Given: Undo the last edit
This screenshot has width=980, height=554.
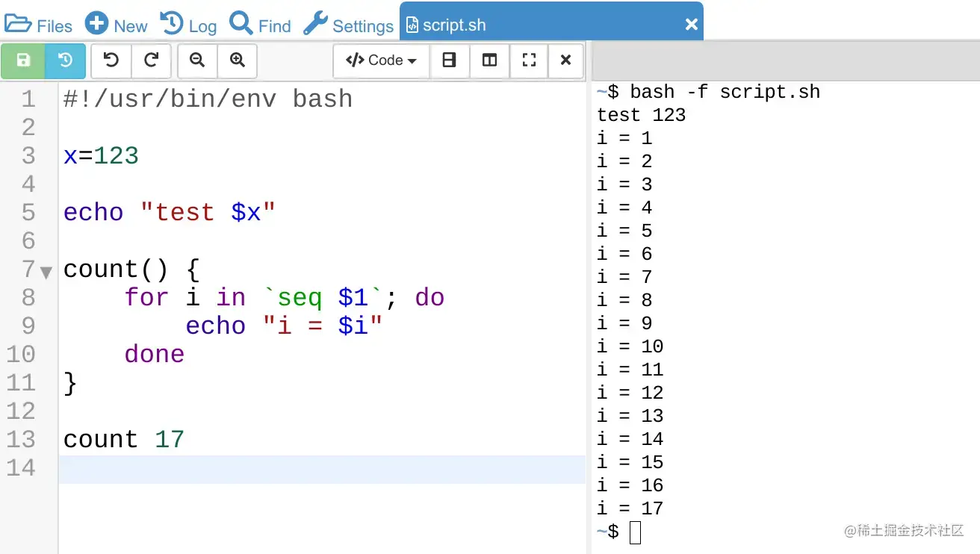Looking at the screenshot, I should point(111,60).
